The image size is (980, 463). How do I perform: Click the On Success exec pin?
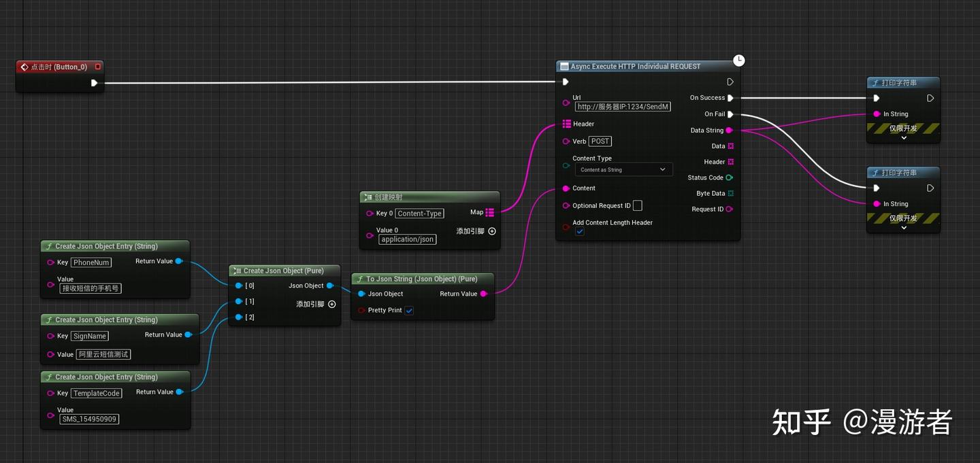pyautogui.click(x=730, y=98)
